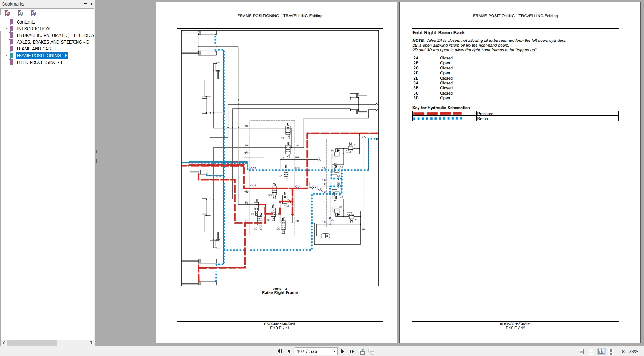
Task: Select the FIELD PROCESSING - L bookmark
Action: 40,62
